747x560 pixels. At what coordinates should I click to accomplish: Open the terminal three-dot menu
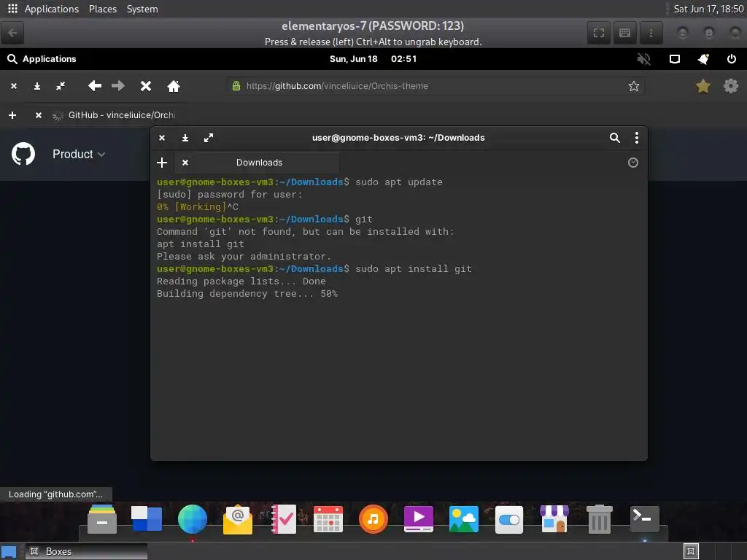click(x=636, y=138)
